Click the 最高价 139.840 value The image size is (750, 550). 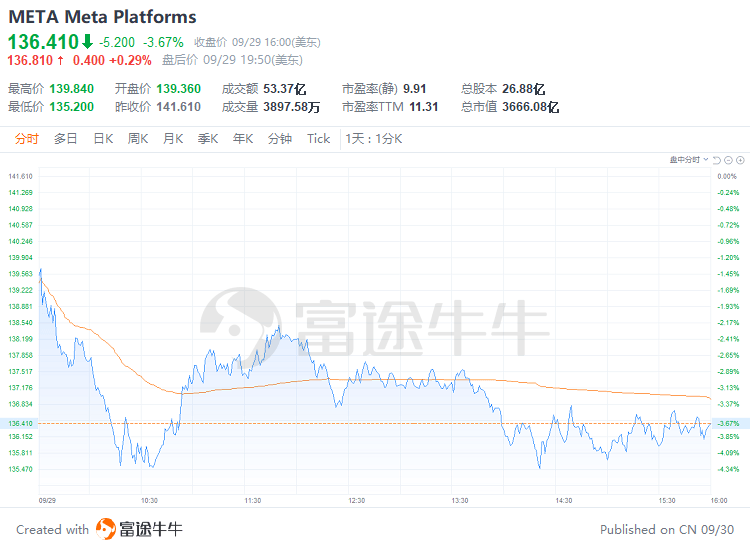click(72, 89)
